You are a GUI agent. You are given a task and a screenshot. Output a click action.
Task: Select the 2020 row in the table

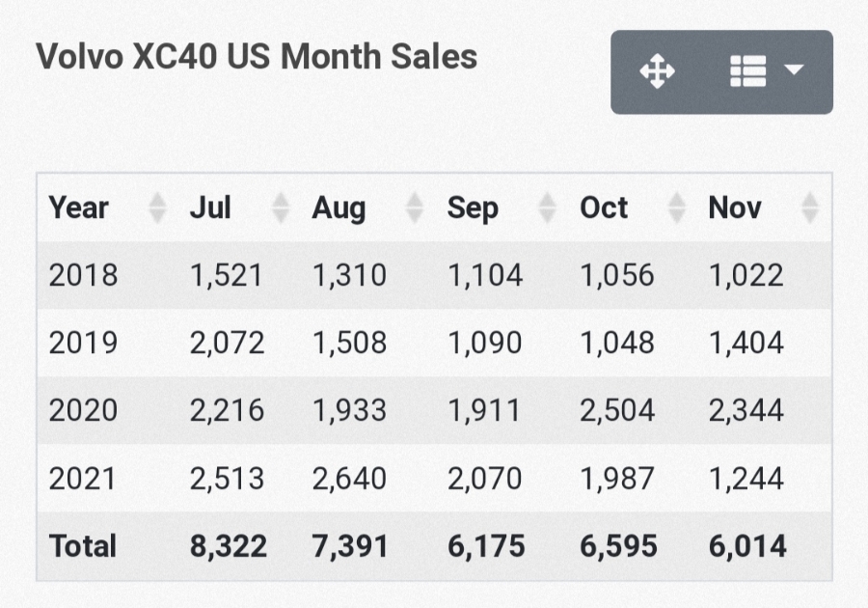82,410
